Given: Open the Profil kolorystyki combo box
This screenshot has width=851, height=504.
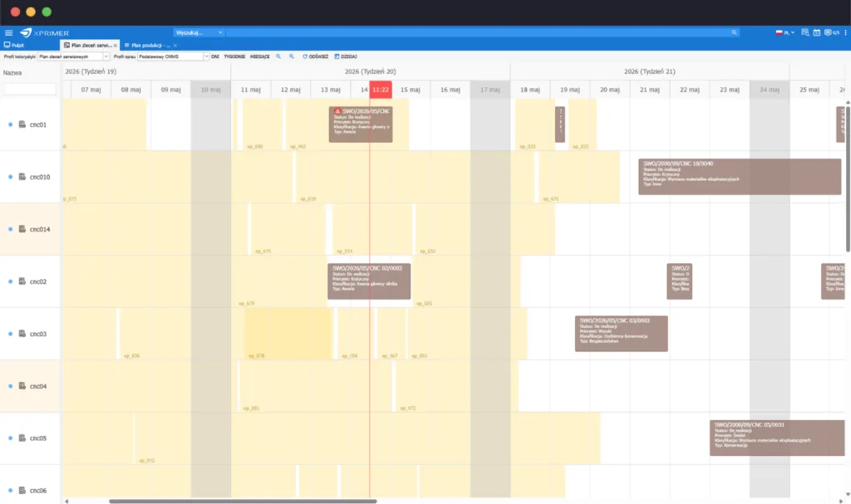Looking at the screenshot, I should tap(73, 56).
